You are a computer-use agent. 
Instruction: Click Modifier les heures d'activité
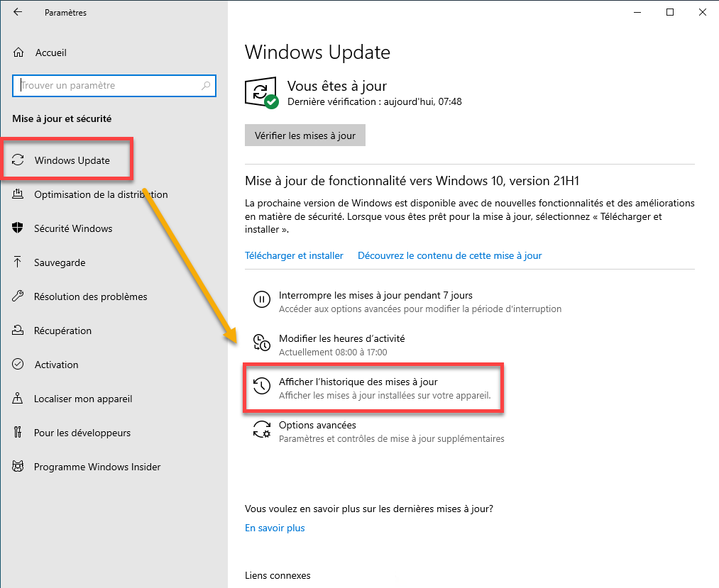click(x=342, y=338)
